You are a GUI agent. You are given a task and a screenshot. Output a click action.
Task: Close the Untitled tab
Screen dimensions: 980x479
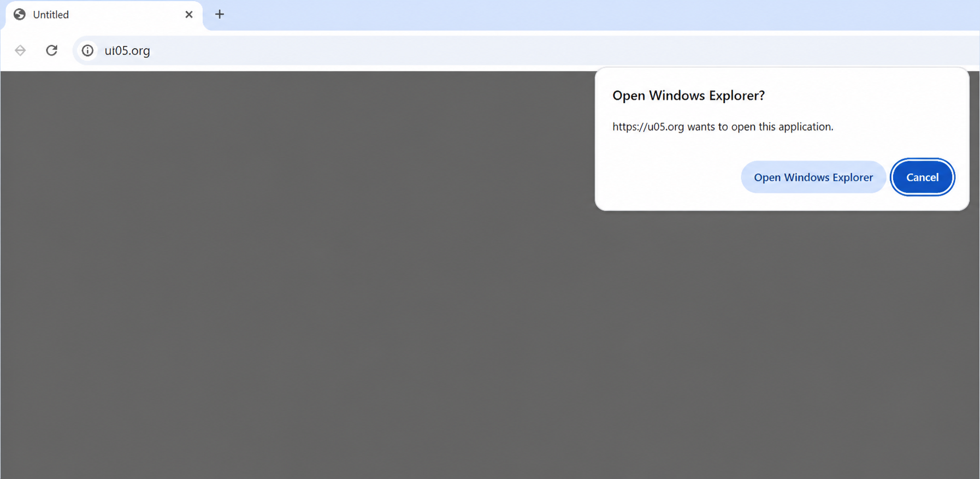click(x=189, y=15)
